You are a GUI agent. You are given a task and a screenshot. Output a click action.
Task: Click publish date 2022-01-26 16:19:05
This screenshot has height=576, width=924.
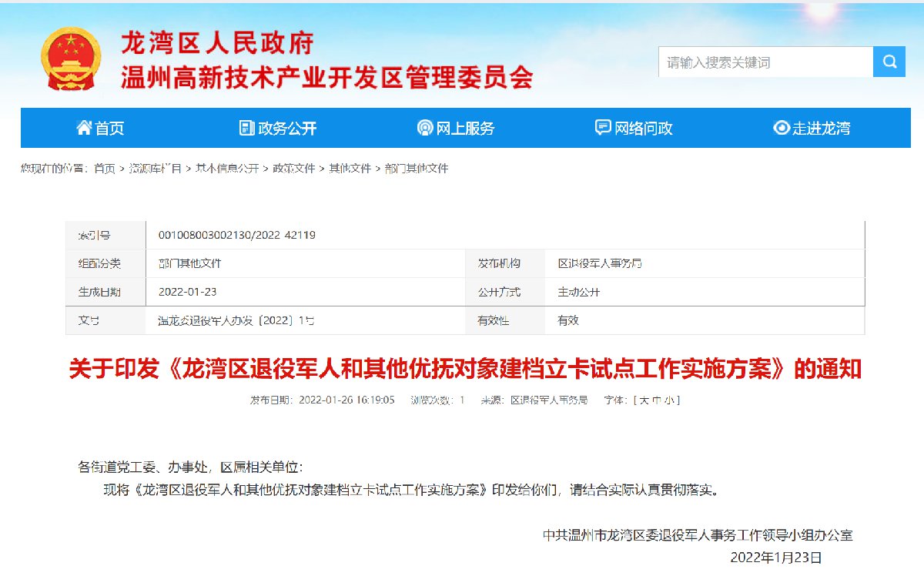tap(323, 400)
